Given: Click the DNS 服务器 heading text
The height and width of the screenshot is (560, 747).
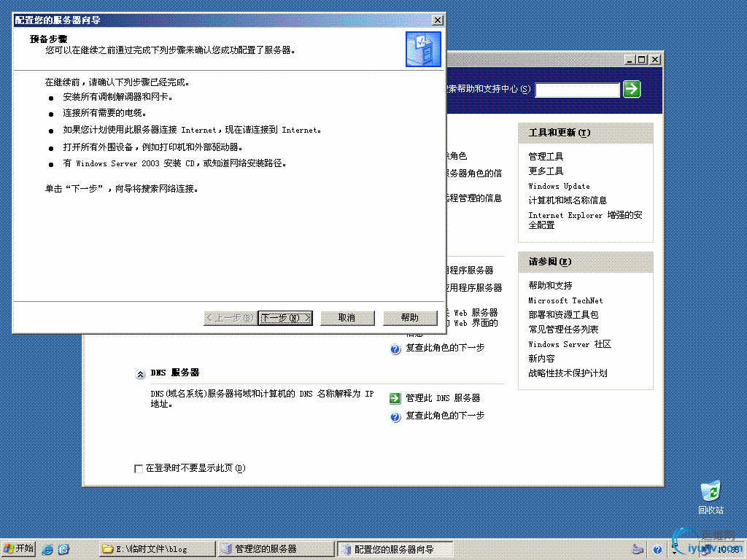Looking at the screenshot, I should pos(175,373).
